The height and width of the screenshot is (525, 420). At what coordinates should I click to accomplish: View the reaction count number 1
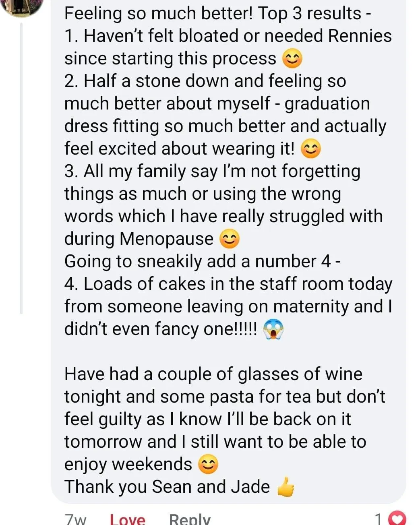coord(379,519)
